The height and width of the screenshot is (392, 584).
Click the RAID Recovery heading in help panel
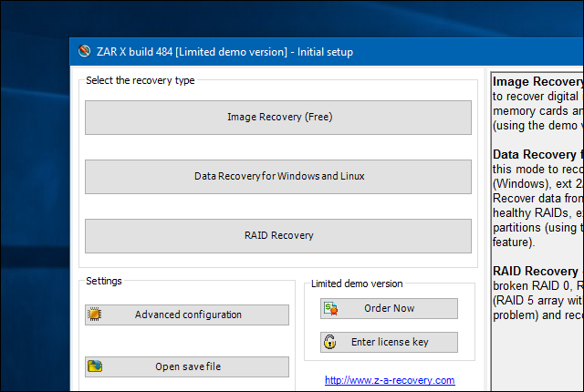pyautogui.click(x=536, y=271)
